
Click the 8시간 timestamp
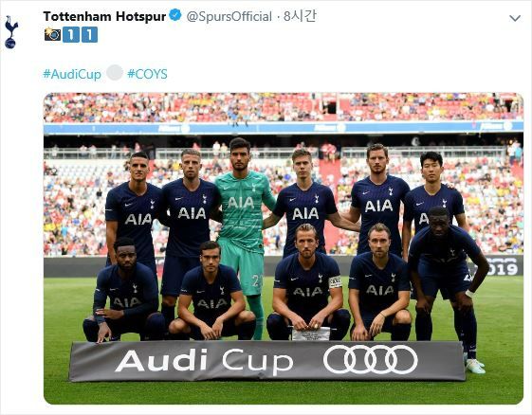pyautogui.click(x=300, y=16)
